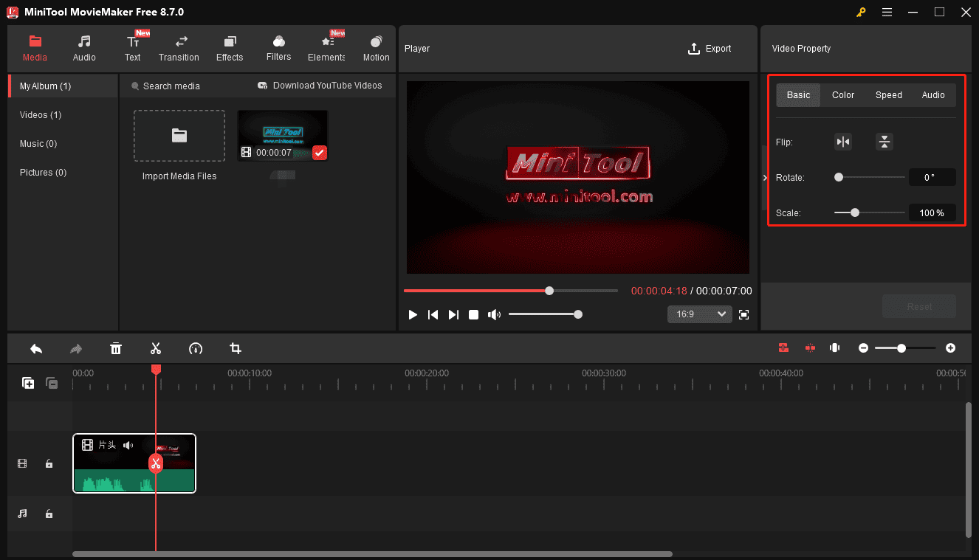Click the Rotate 0° value field
Image resolution: width=979 pixels, height=560 pixels.
[x=932, y=177]
